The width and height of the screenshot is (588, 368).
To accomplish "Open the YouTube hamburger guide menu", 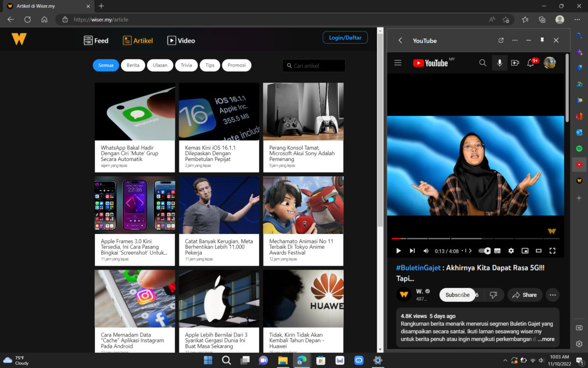I will [398, 63].
